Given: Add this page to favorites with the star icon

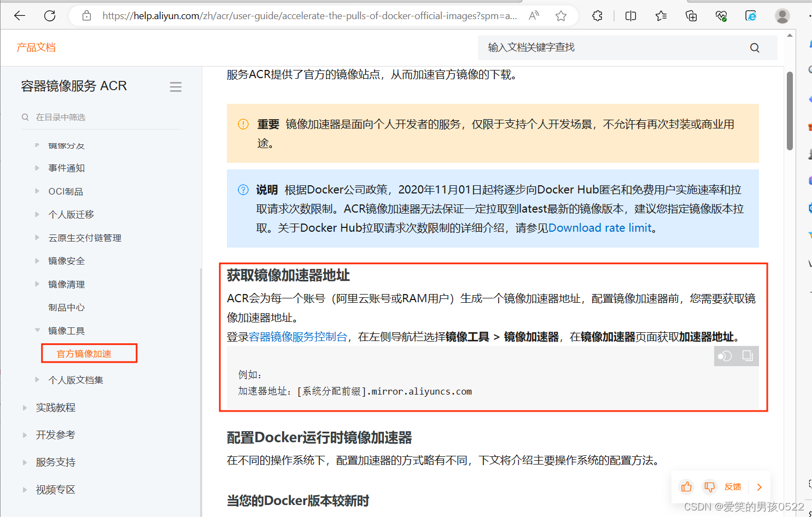Looking at the screenshot, I should tap(560, 16).
